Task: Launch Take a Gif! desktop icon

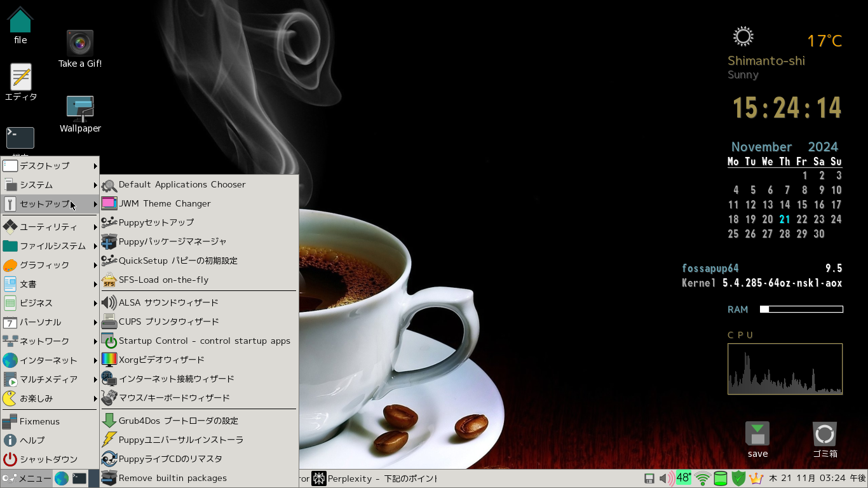Action: [80, 49]
